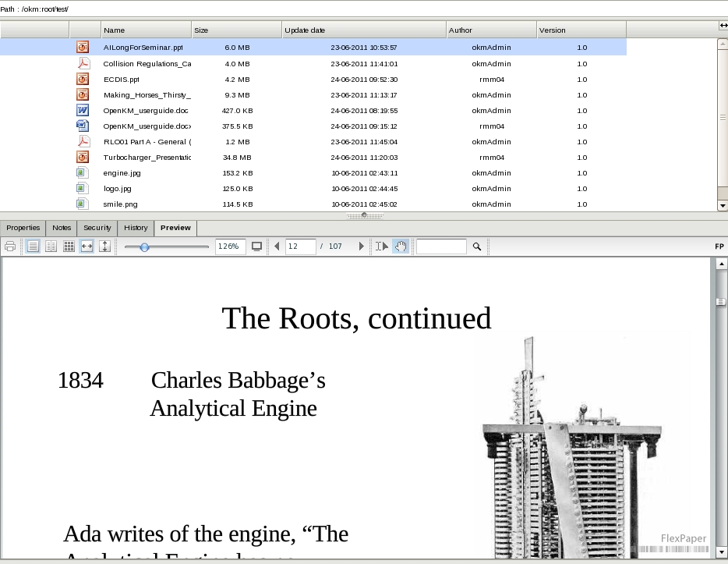
Task: Open fullscreen with the monitor icon
Action: (x=257, y=246)
